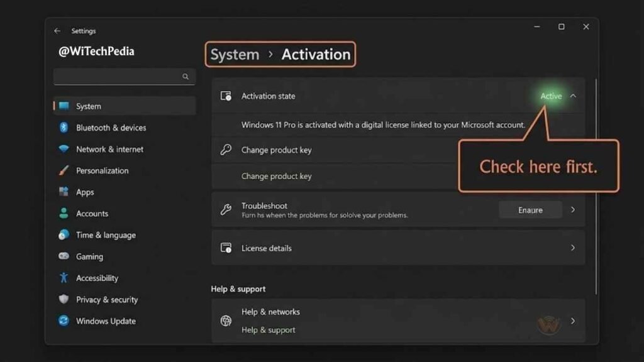Open Personalization settings
The image size is (644, 362).
tap(103, 171)
